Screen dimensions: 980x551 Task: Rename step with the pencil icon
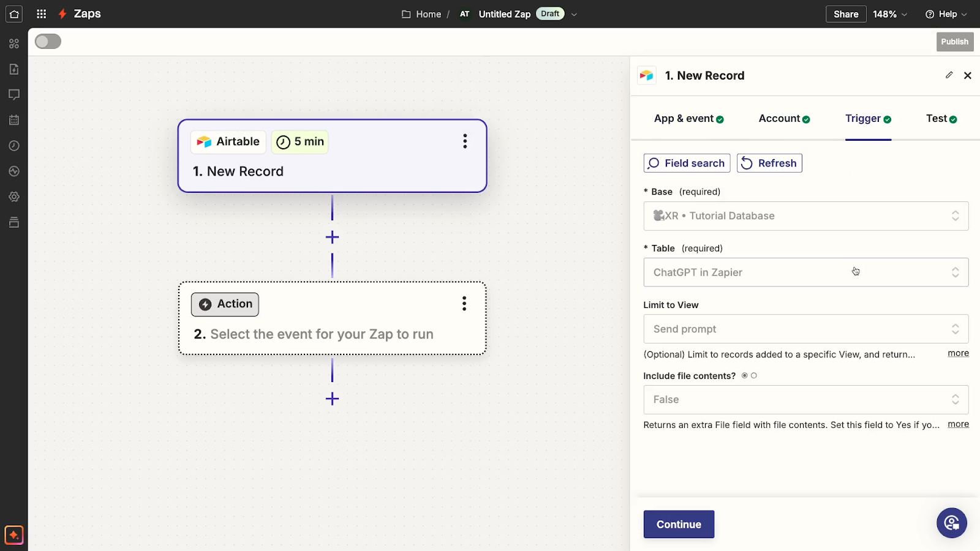[949, 75]
